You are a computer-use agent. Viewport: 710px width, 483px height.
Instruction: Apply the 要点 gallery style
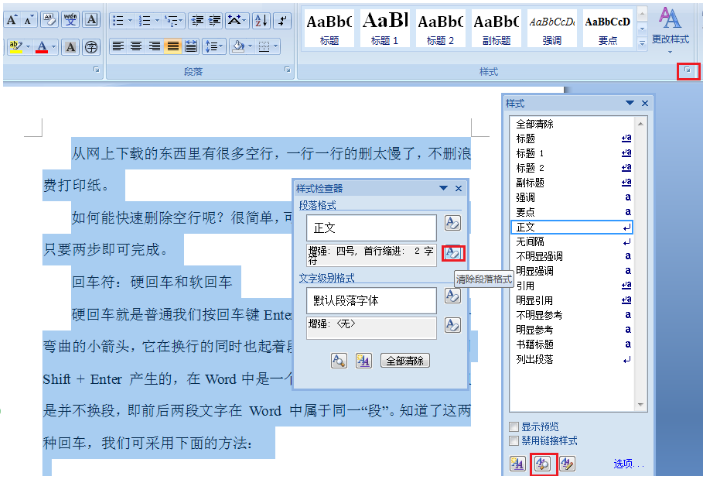point(608,29)
